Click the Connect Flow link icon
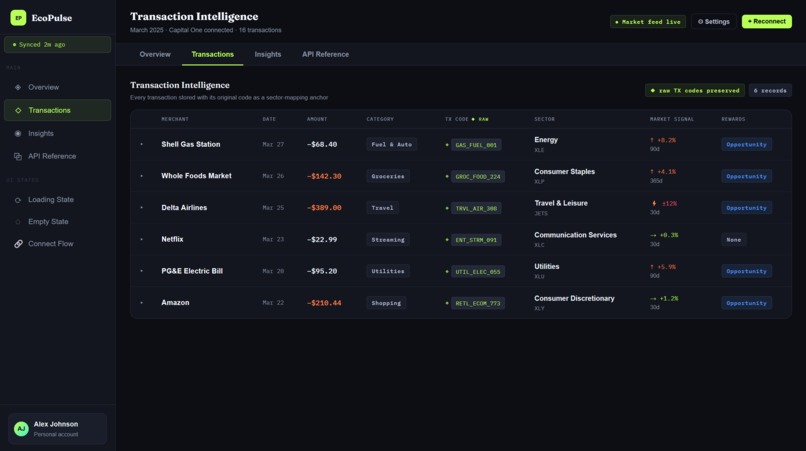 click(18, 244)
